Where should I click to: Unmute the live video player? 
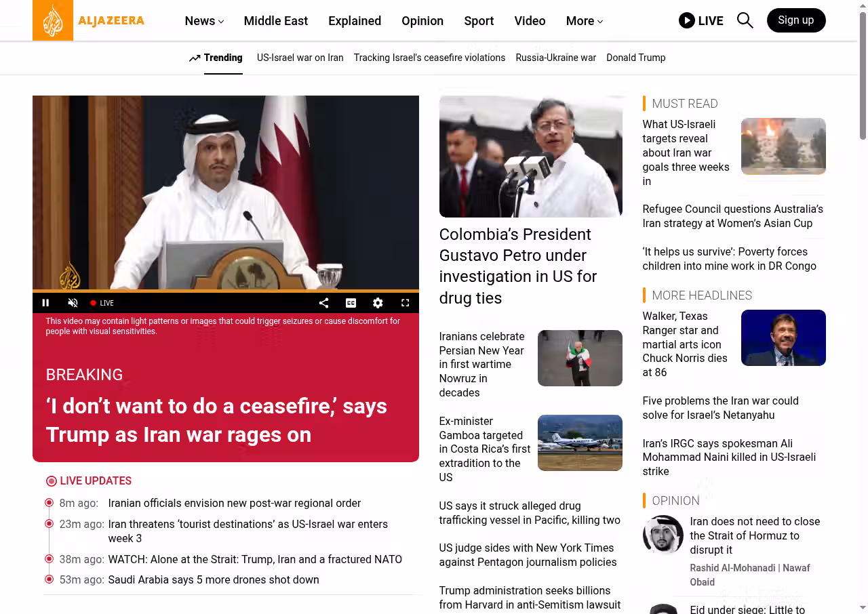73,303
